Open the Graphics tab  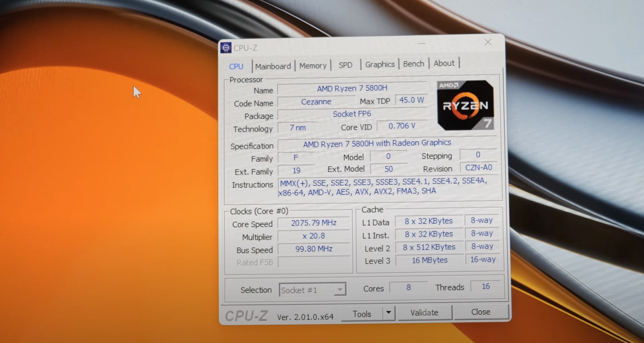coord(380,64)
